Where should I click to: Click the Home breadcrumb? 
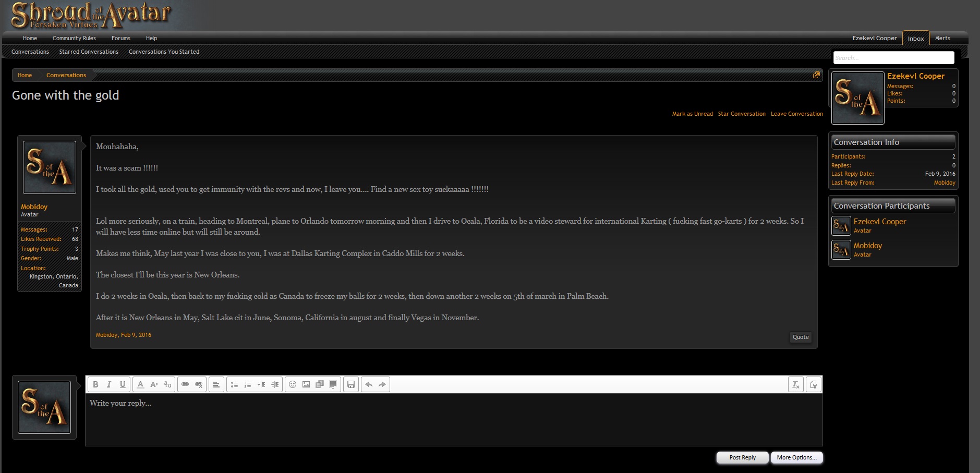(25, 75)
